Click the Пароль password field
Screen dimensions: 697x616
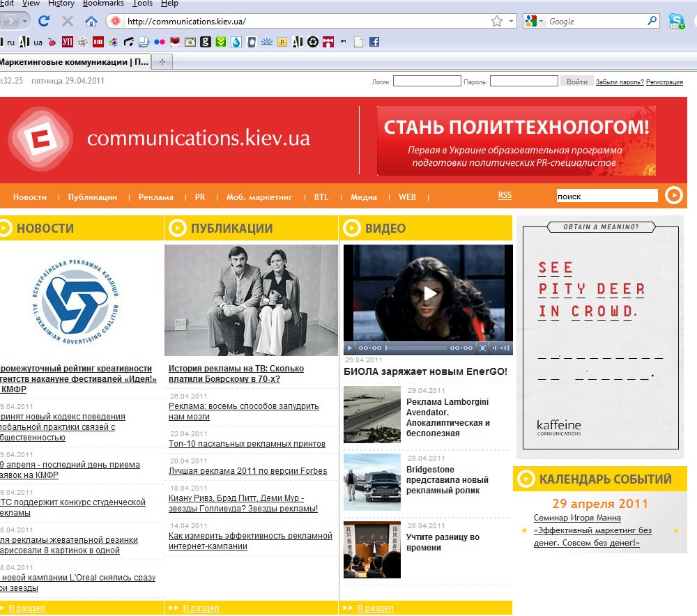523,82
